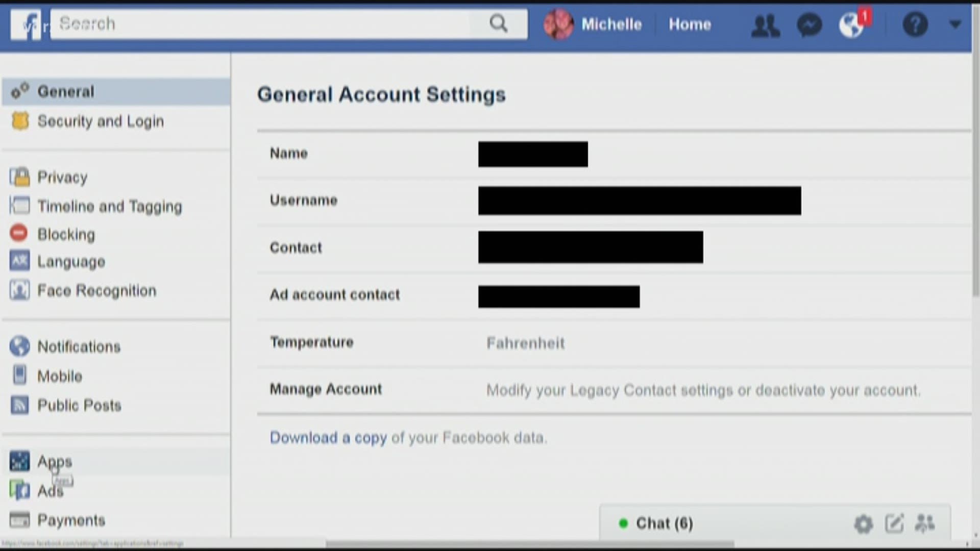Select the Payments card icon
Image resolution: width=980 pixels, height=551 pixels.
click(19, 520)
